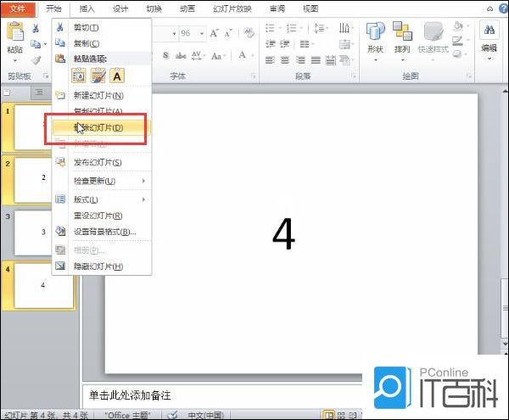
Task: Open Arrange dropdown button
Action: click(402, 42)
